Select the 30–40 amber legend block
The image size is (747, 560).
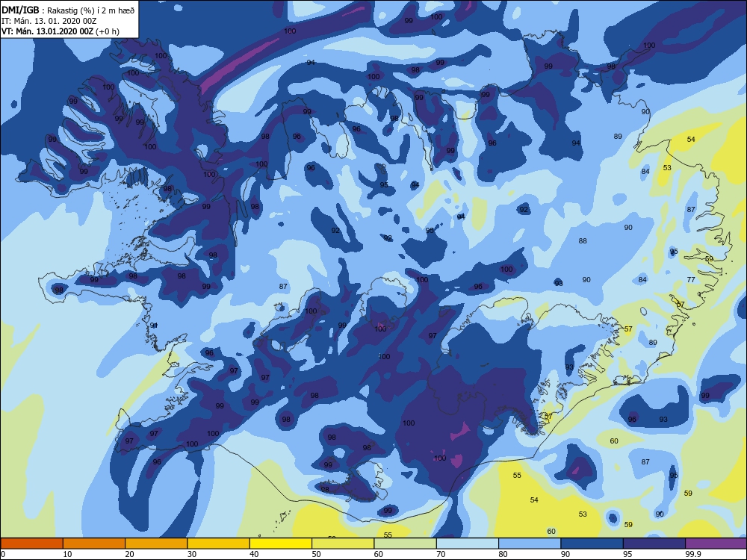click(x=219, y=544)
